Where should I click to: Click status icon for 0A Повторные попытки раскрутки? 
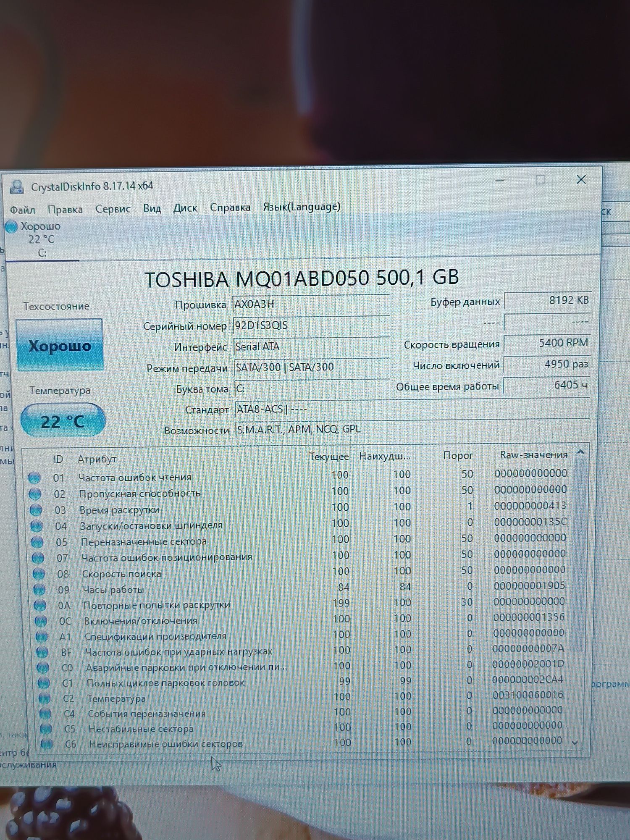pyautogui.click(x=40, y=605)
